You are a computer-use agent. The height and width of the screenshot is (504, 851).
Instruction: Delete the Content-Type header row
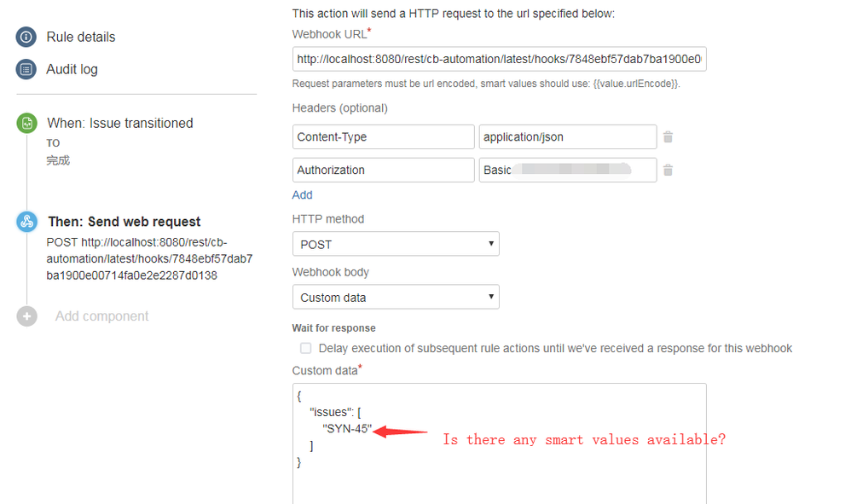coord(669,136)
